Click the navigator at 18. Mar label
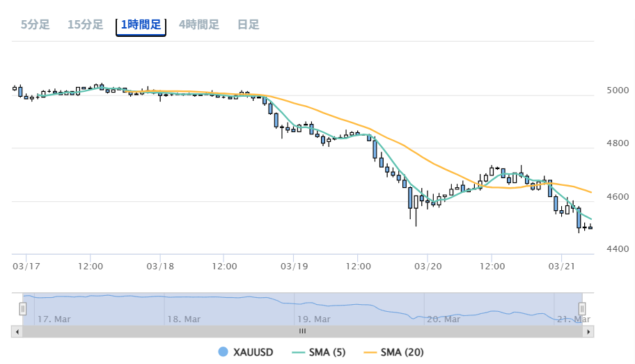The image size is (635, 364). pyautogui.click(x=185, y=319)
